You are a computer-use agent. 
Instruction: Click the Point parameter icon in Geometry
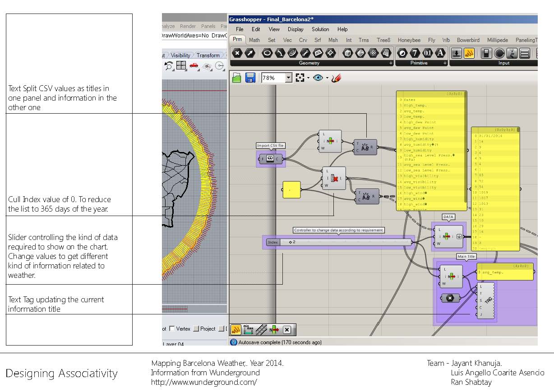[x=237, y=53]
